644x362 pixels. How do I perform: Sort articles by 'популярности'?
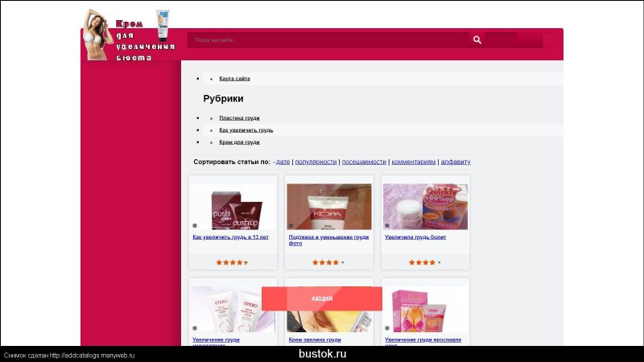click(x=316, y=162)
